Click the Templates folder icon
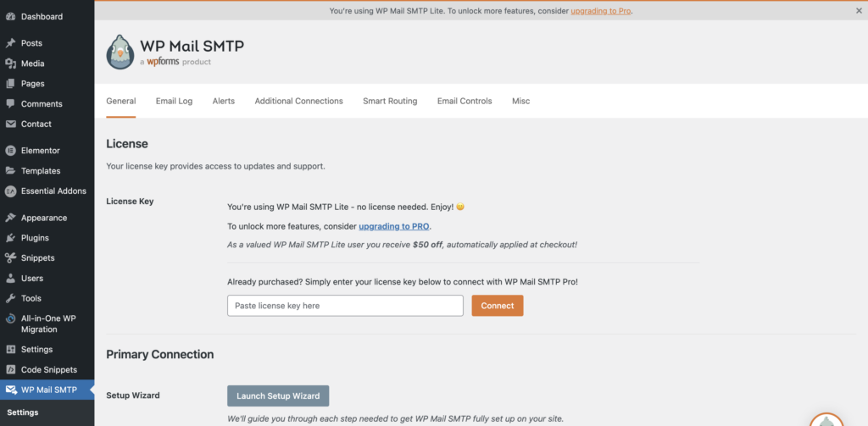 10,171
